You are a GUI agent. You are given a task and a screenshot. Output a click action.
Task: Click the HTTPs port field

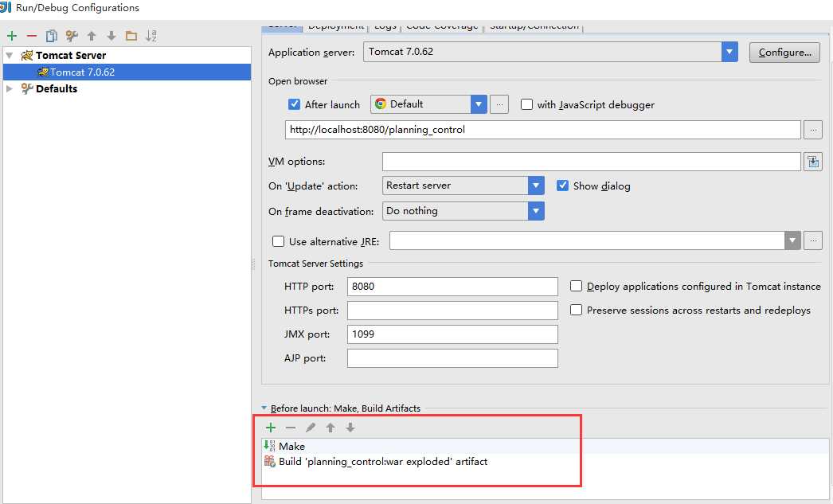click(452, 311)
